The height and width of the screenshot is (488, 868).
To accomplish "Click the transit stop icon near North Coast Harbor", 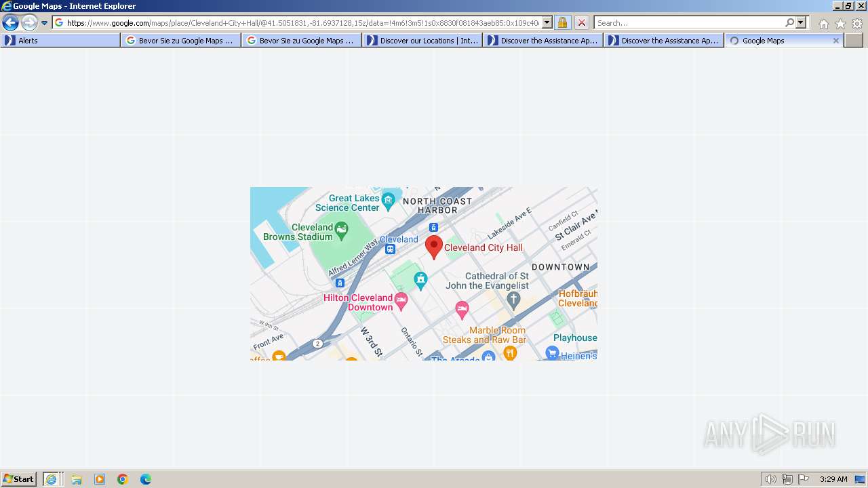I will click(433, 228).
